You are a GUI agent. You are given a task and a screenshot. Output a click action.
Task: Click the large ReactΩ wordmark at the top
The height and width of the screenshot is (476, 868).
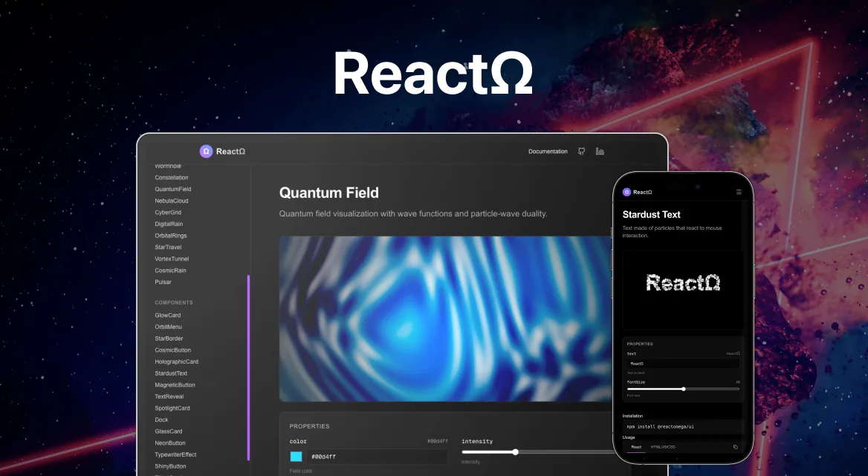(x=433, y=72)
